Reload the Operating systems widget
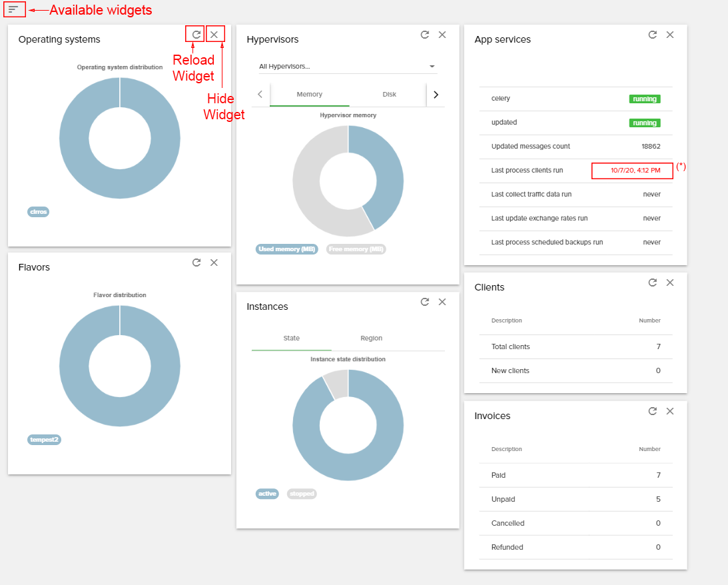 coord(196,34)
